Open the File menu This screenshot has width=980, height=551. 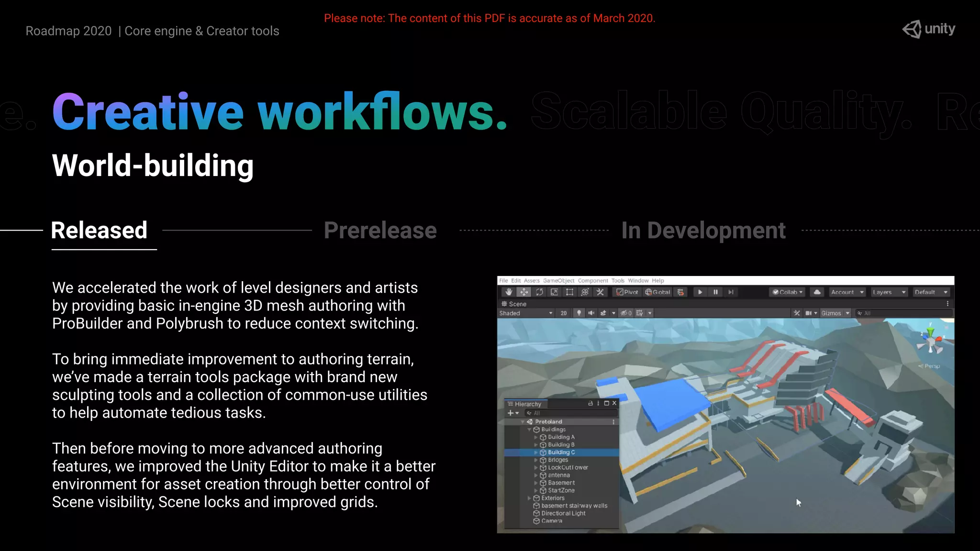coord(503,281)
